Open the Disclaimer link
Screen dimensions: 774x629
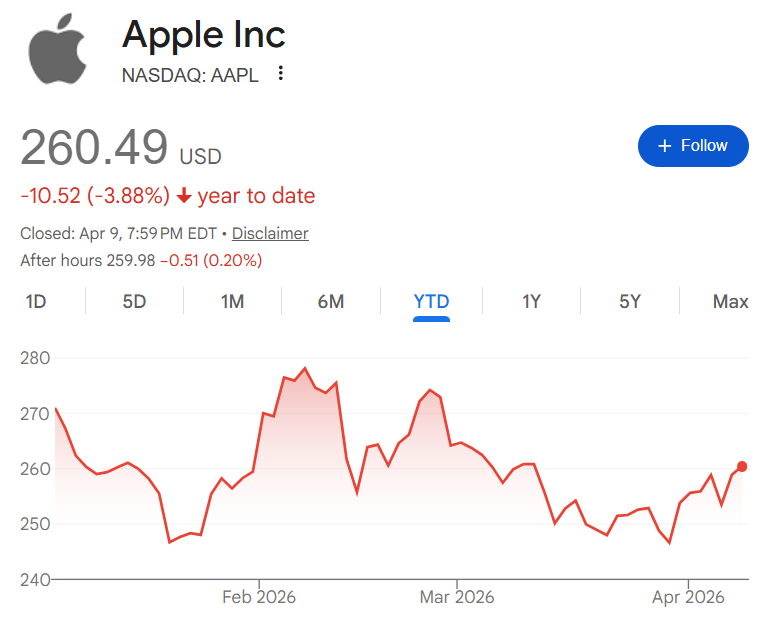pyautogui.click(x=270, y=233)
